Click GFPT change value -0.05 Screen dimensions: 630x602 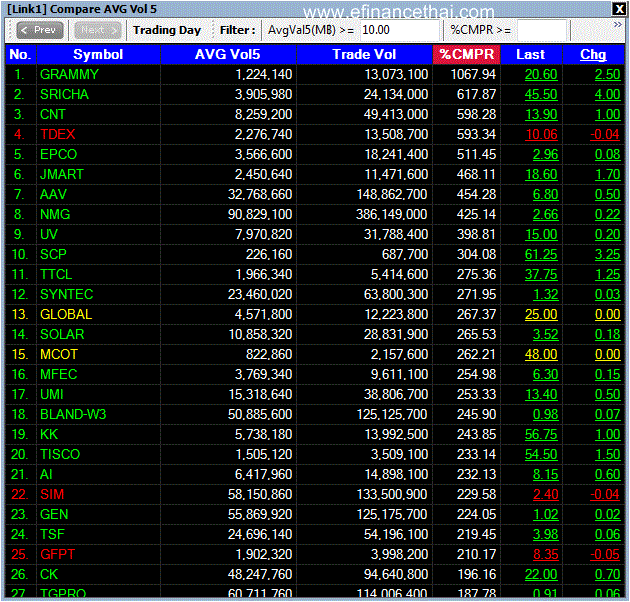click(x=605, y=555)
